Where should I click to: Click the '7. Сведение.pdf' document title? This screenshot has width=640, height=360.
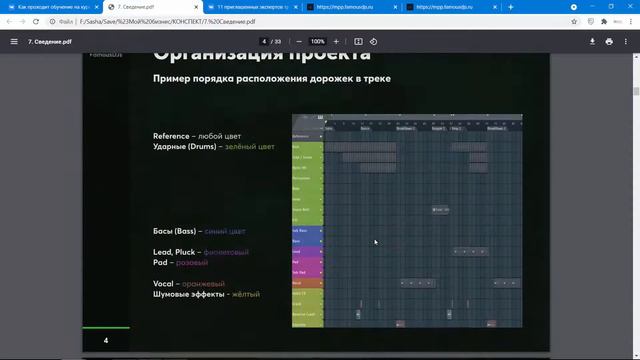(x=50, y=42)
